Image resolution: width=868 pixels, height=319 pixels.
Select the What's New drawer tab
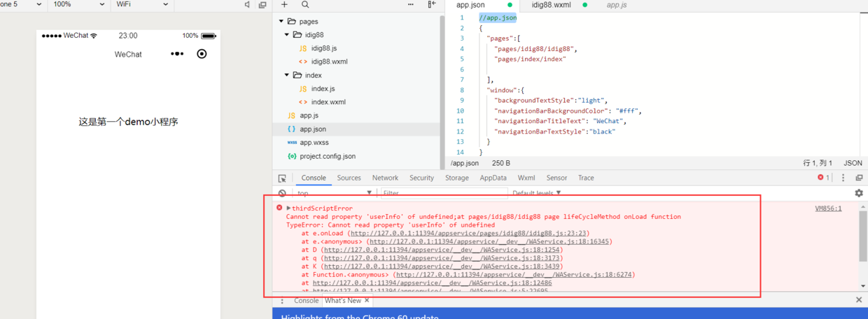[x=343, y=301]
